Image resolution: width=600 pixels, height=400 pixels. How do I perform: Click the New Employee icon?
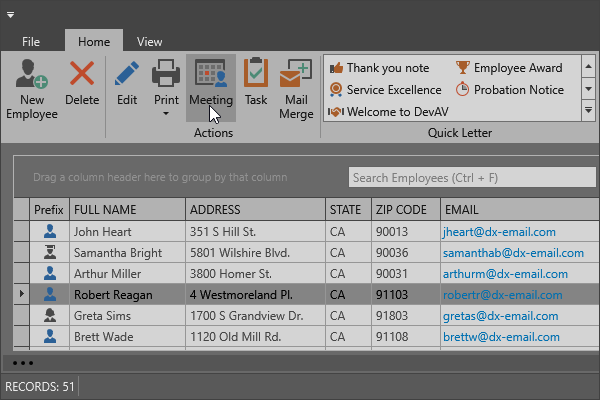32,75
